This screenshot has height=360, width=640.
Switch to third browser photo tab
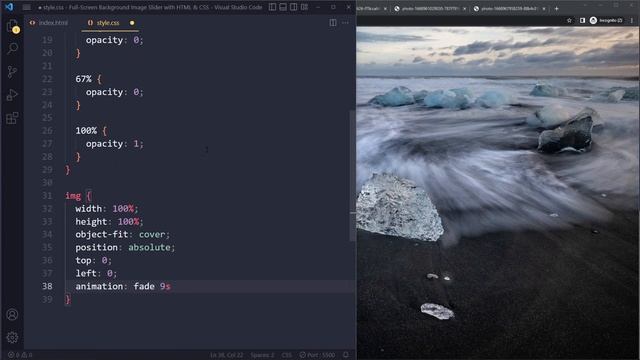508,8
